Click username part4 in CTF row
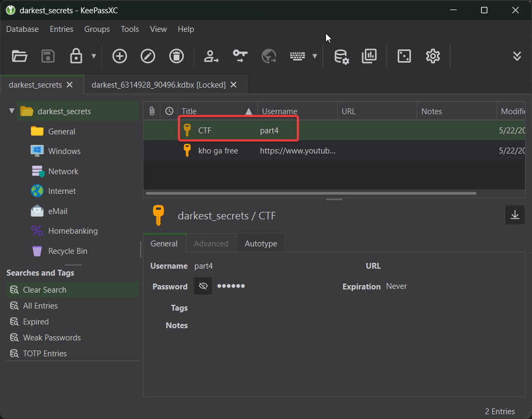 [x=269, y=131]
